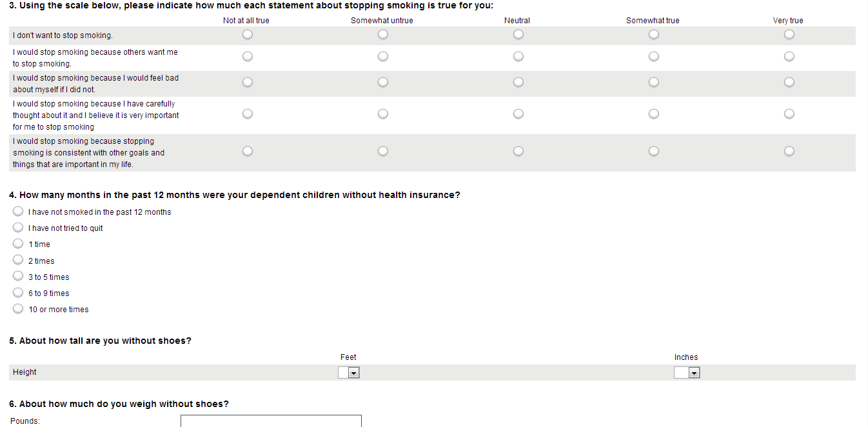Viewport: 868px width, 427px height.
Task: Pick 'Somewhat untrue' for 'feel bad about myself' statement
Action: click(383, 83)
